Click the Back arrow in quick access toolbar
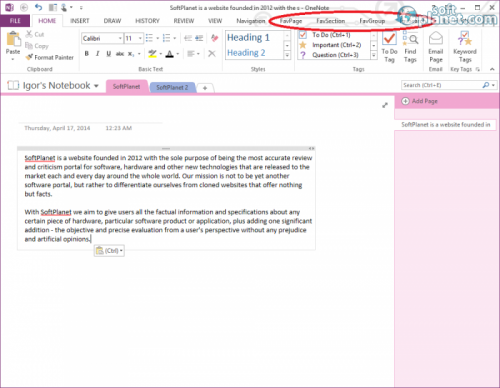500x388 pixels. coord(24,7)
